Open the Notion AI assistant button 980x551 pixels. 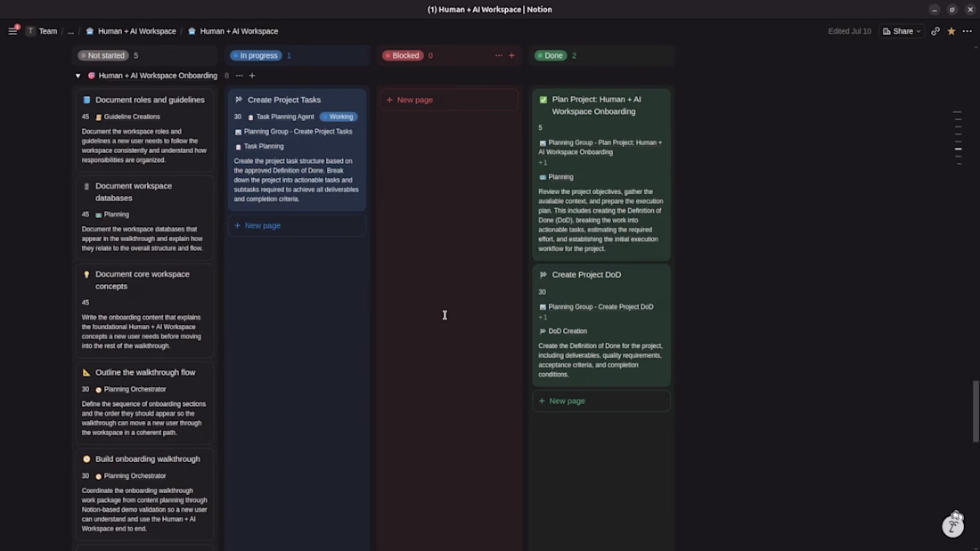point(953,526)
